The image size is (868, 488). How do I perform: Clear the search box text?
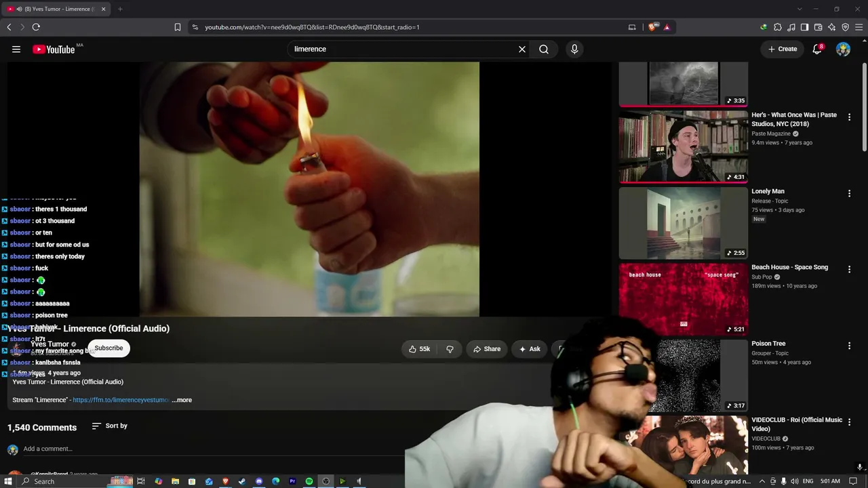522,49
